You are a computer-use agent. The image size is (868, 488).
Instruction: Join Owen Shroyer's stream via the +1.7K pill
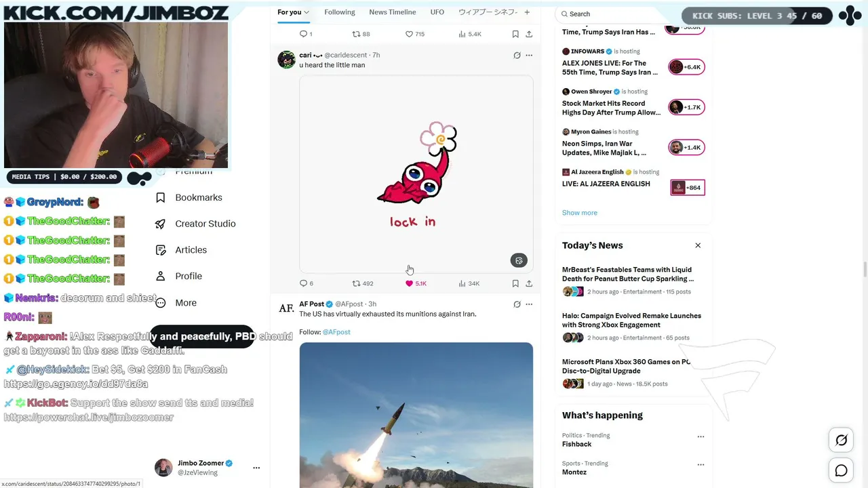coord(687,107)
